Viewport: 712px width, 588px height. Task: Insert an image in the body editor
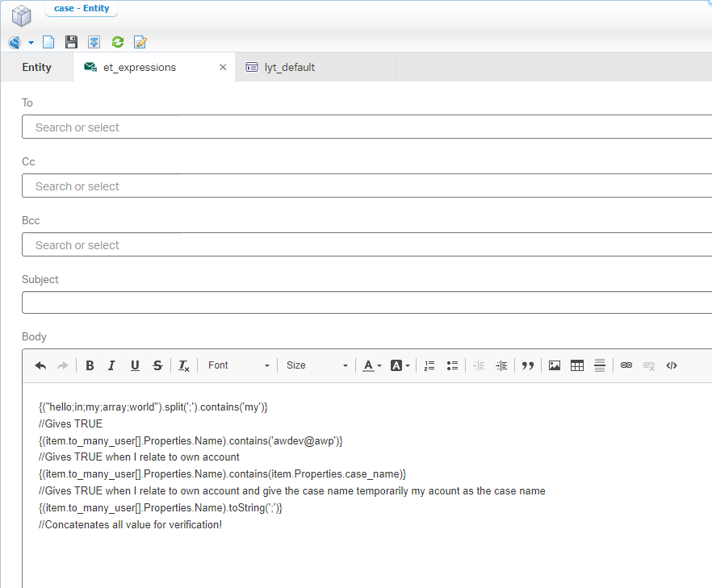coord(555,365)
